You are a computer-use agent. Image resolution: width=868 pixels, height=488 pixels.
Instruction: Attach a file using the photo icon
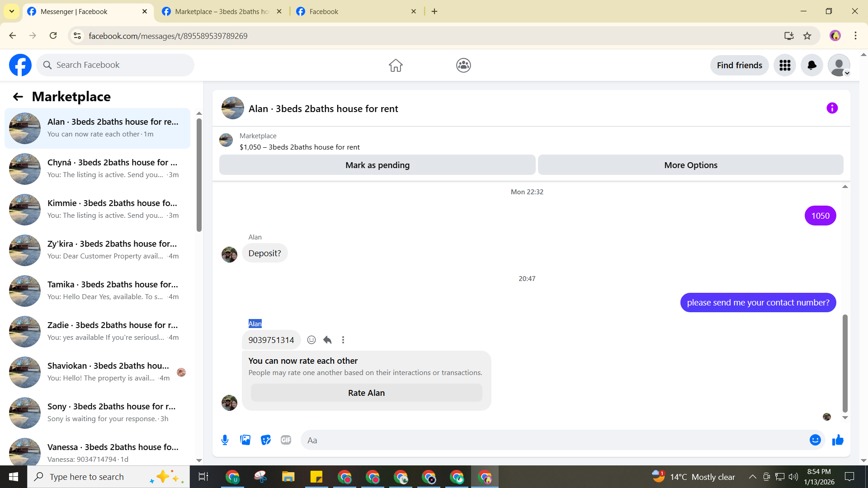point(245,440)
